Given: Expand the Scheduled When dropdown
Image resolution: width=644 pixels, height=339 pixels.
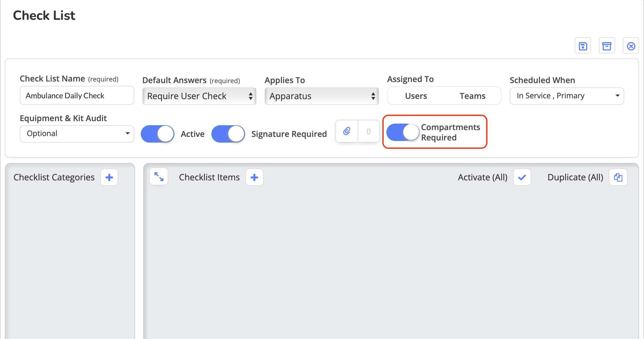Looking at the screenshot, I should pyautogui.click(x=567, y=96).
